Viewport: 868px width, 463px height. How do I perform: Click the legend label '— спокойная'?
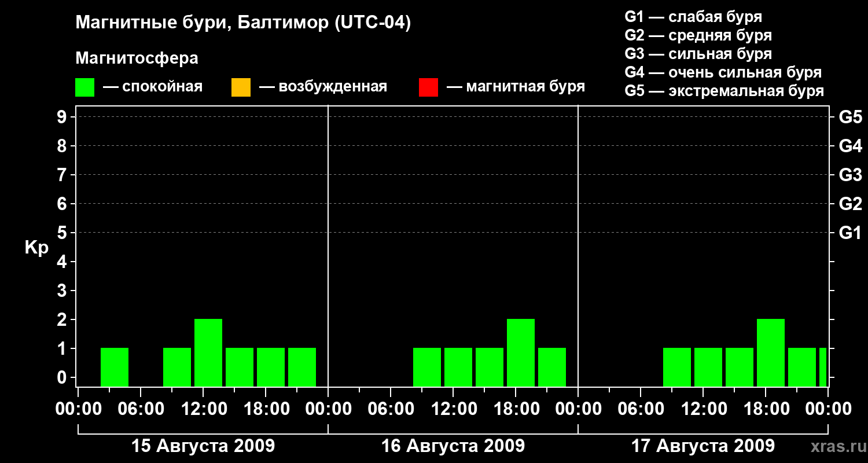tap(153, 87)
